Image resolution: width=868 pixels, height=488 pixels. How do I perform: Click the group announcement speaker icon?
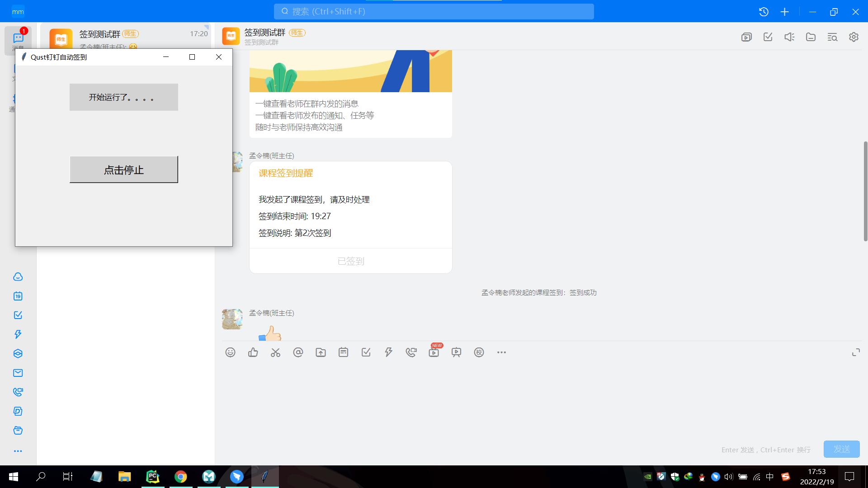(x=789, y=37)
